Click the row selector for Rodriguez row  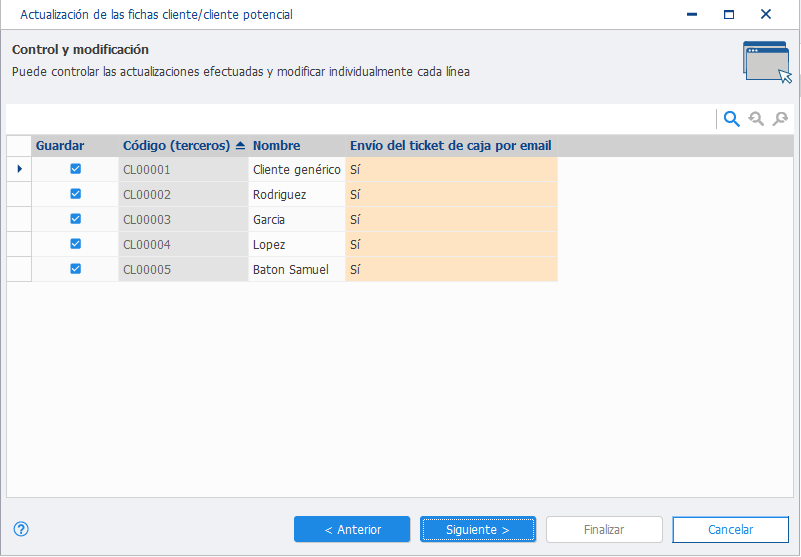pos(19,194)
